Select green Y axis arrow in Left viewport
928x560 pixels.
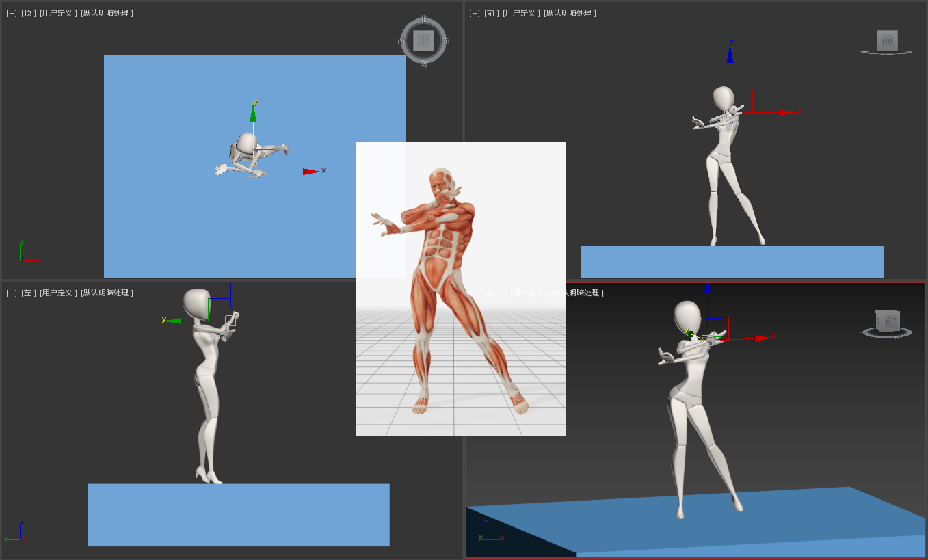[174, 321]
